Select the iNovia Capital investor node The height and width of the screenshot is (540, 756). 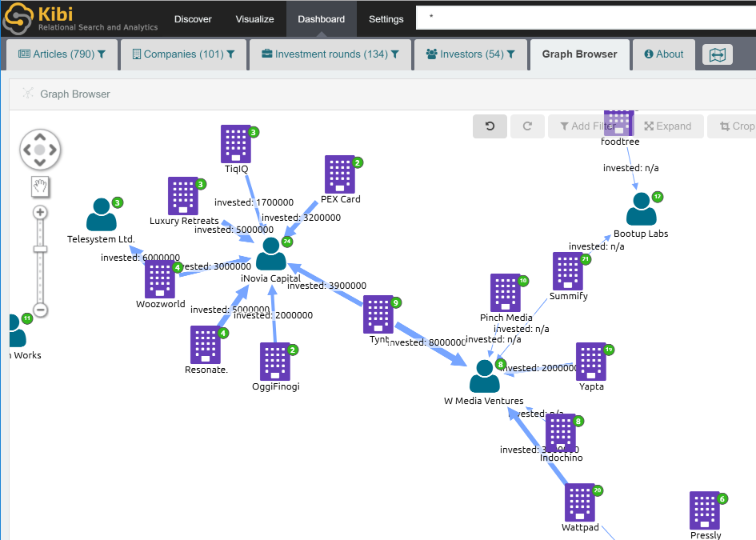[x=271, y=254]
